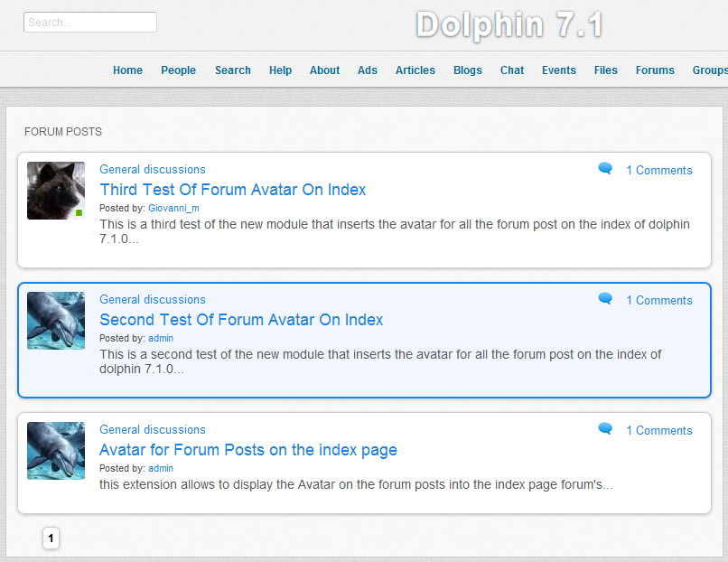This screenshot has height=562, width=728.
Task: Click the dolphin avatar on Second Test post
Action: pyautogui.click(x=56, y=321)
